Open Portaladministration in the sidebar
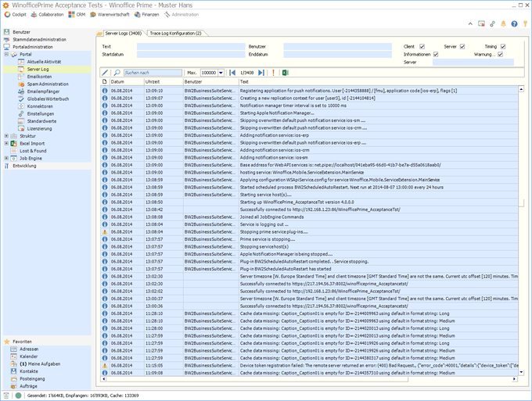Image resolution: width=532 pixels, height=401 pixels. [33, 47]
